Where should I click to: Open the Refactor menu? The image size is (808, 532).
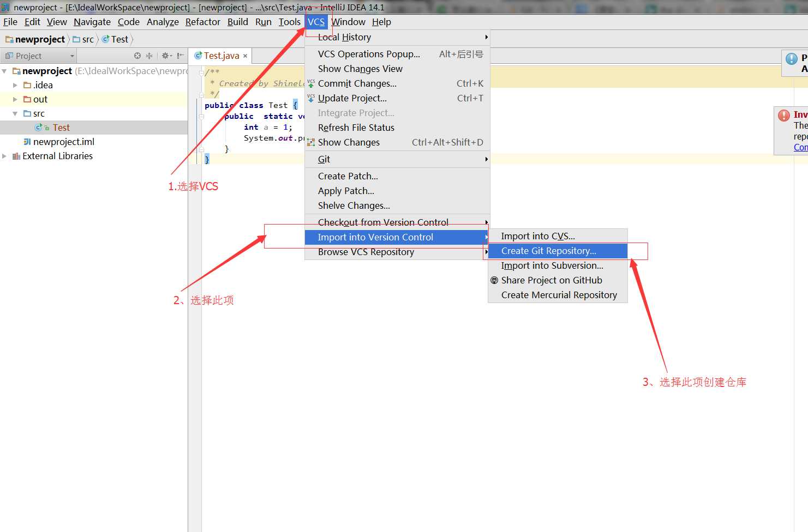[203, 22]
